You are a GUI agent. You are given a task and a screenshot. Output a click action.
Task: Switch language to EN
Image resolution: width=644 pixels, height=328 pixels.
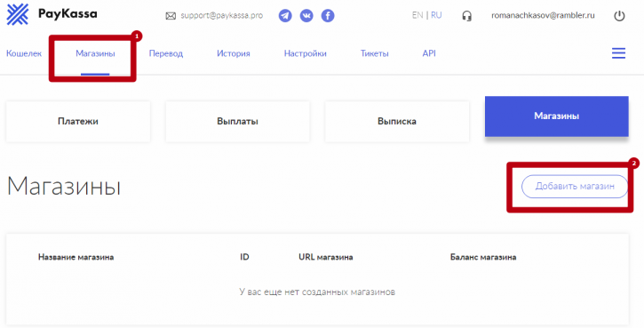[417, 15]
